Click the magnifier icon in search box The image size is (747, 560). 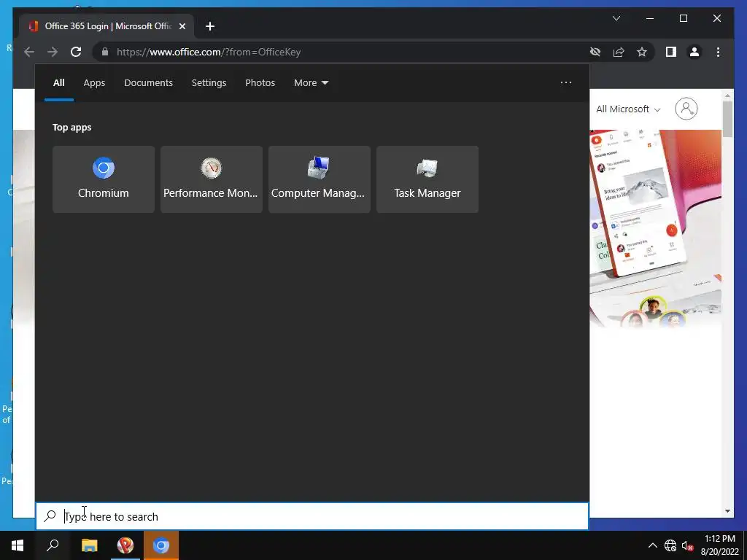(x=50, y=516)
